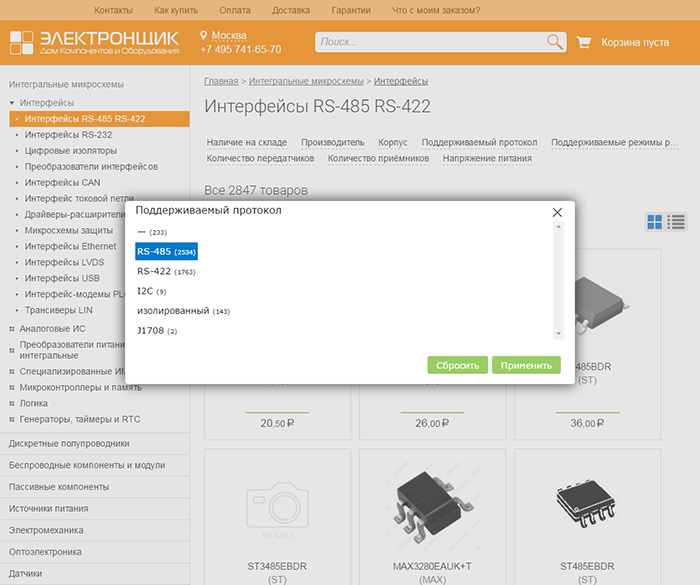Select the RS-422 (1763) option

pos(166,272)
